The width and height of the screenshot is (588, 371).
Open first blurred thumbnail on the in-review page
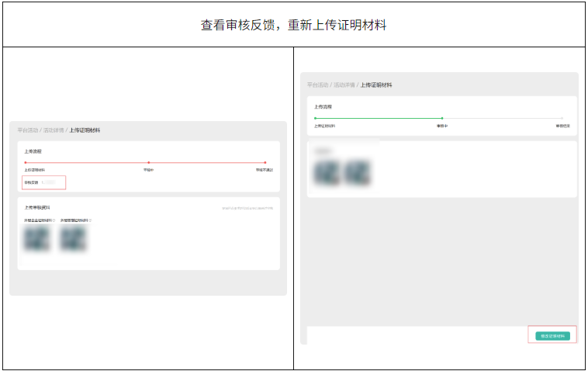[326, 172]
